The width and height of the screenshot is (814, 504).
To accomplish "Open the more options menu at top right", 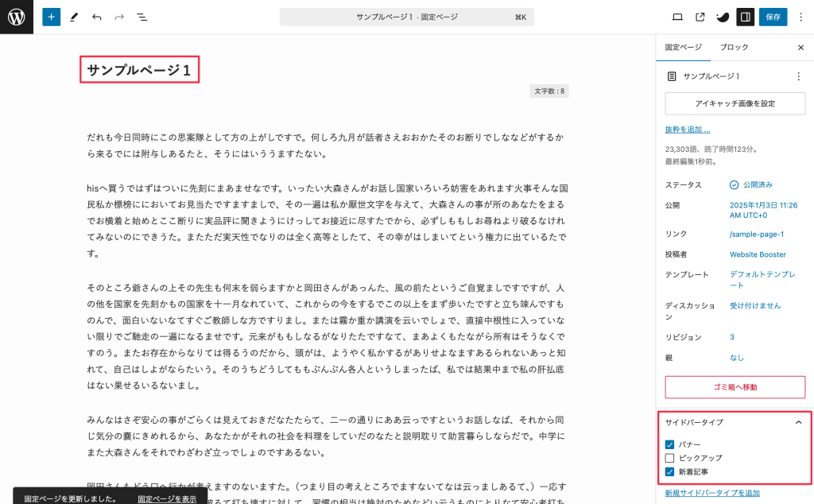I will [x=801, y=17].
